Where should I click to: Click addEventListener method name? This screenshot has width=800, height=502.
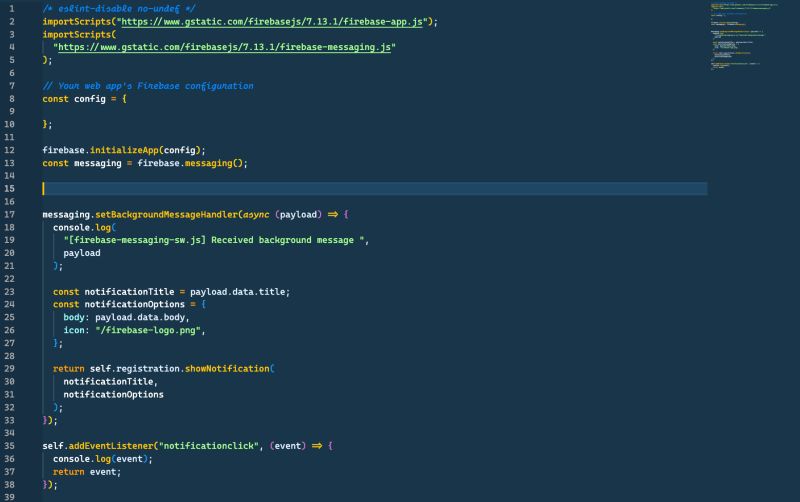[x=111, y=445]
